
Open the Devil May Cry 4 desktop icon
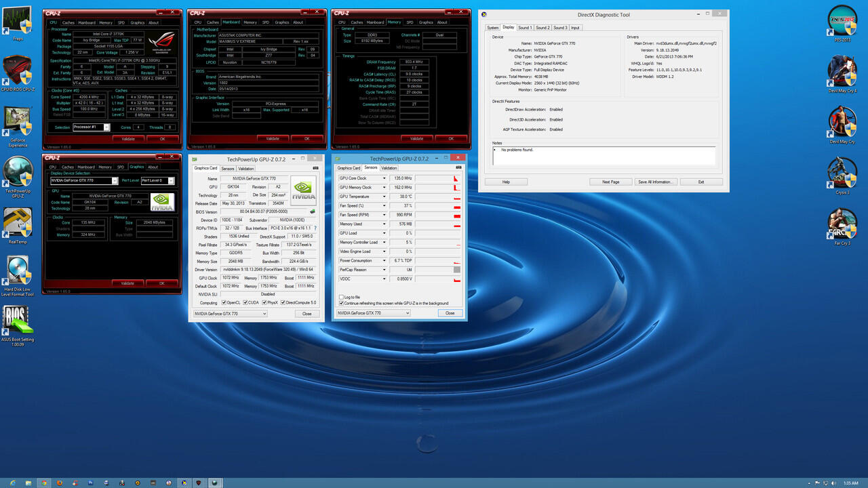pyautogui.click(x=842, y=73)
